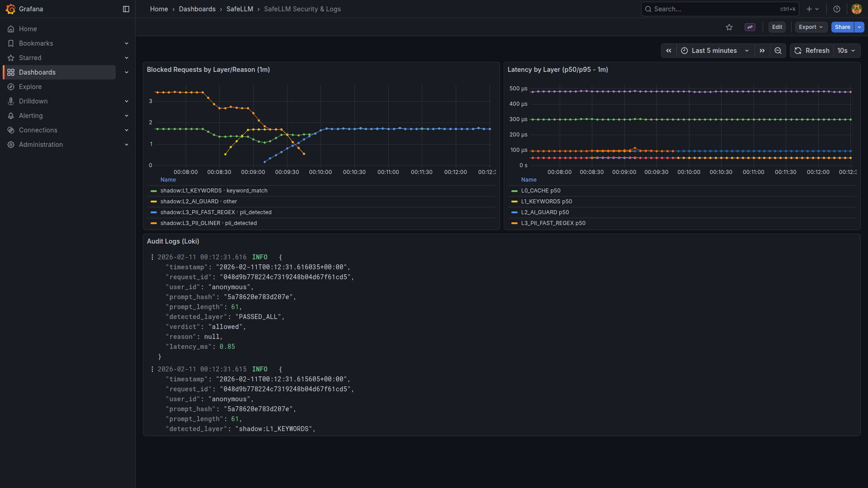Screen dimensions: 868x488
Task: Zoom out the time range
Action: point(778,51)
